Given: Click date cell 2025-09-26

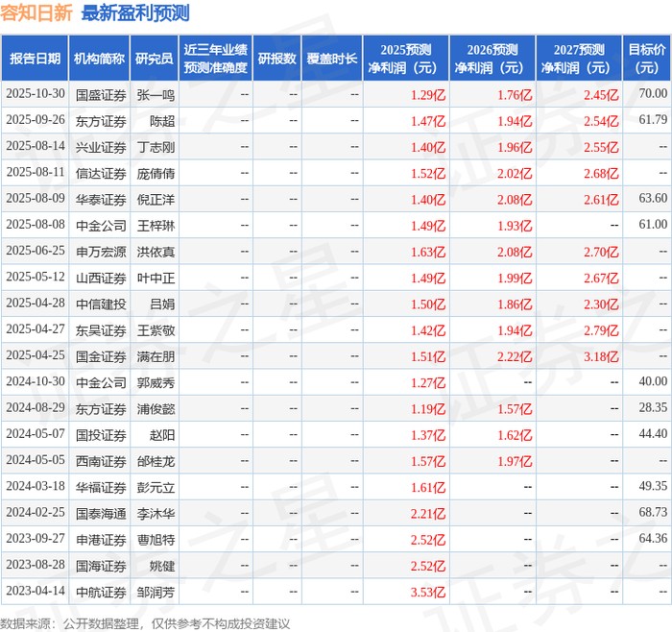Looking at the screenshot, I should tap(36, 120).
